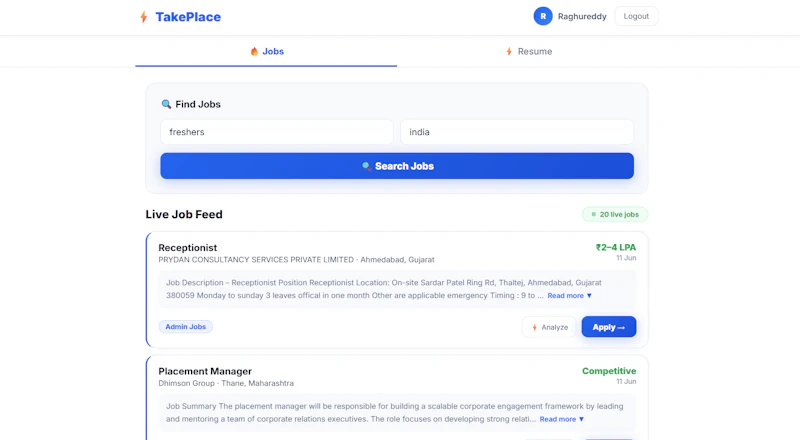800x440 pixels.
Task: Expand Read more on the Placement Manager description
Action: coord(562,419)
